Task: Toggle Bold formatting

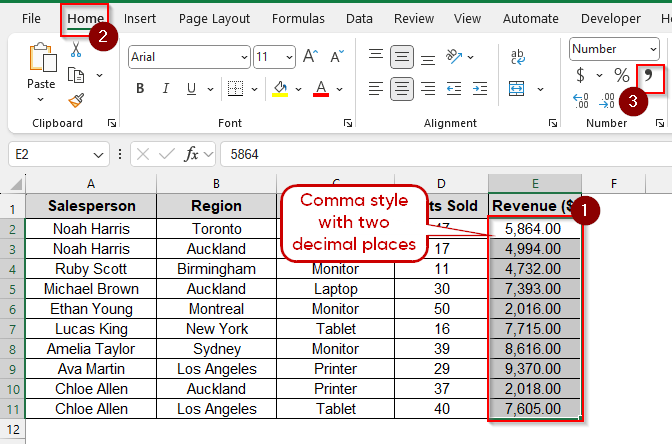Action: click(x=140, y=89)
